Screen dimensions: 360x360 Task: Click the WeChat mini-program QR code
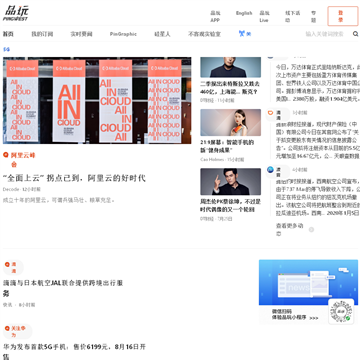click(x=340, y=312)
